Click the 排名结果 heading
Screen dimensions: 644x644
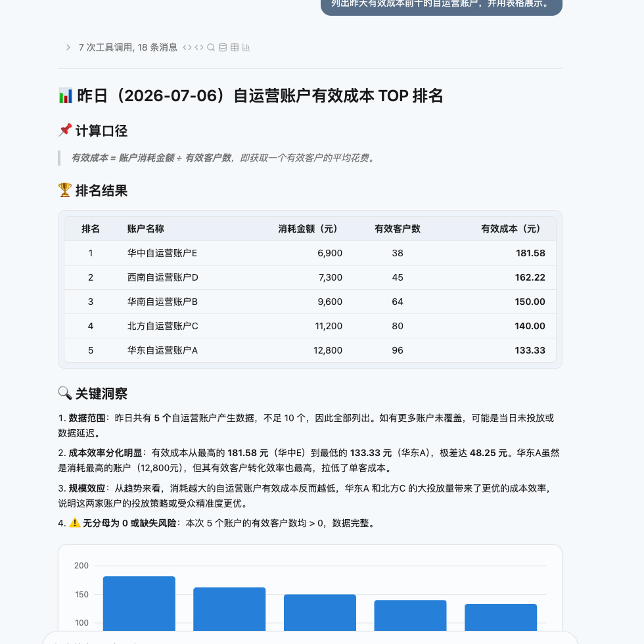101,191
